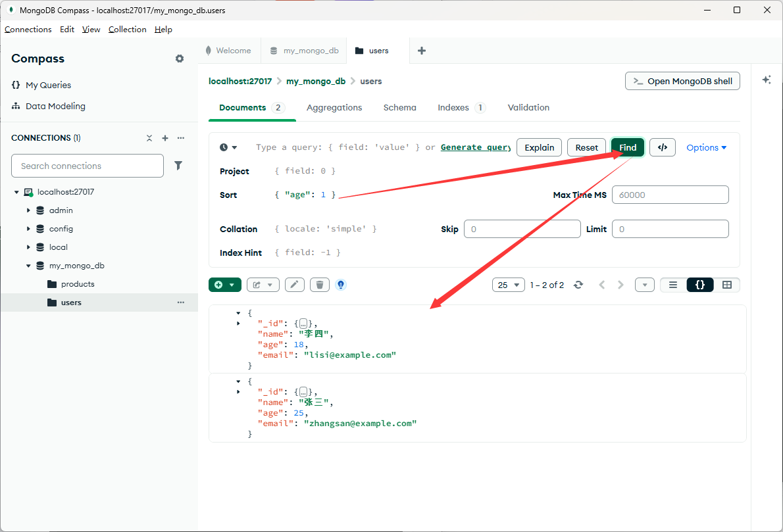Click the Sort field value

(305, 195)
